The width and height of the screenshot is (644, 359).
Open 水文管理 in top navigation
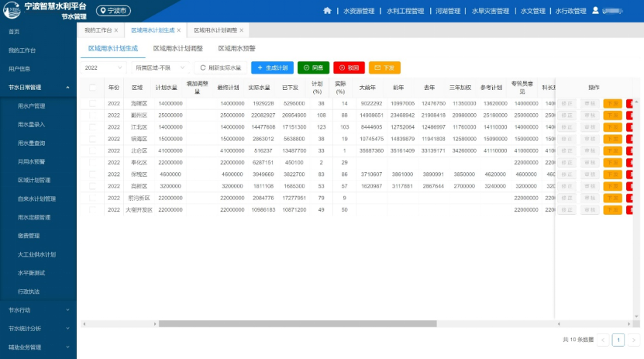click(532, 11)
